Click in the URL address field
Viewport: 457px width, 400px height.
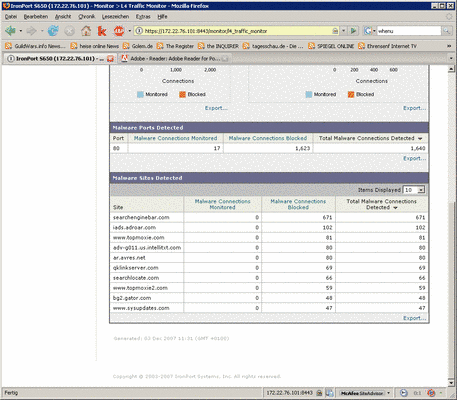coord(237,31)
